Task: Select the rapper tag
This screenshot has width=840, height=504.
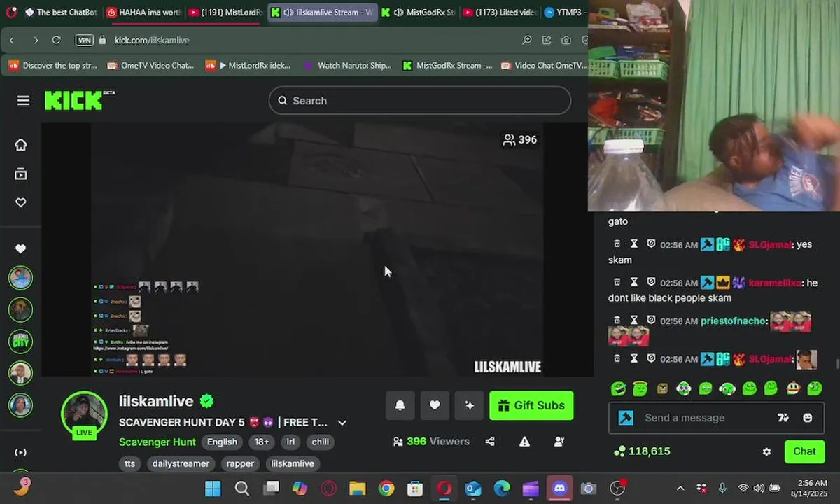Action: click(x=240, y=463)
